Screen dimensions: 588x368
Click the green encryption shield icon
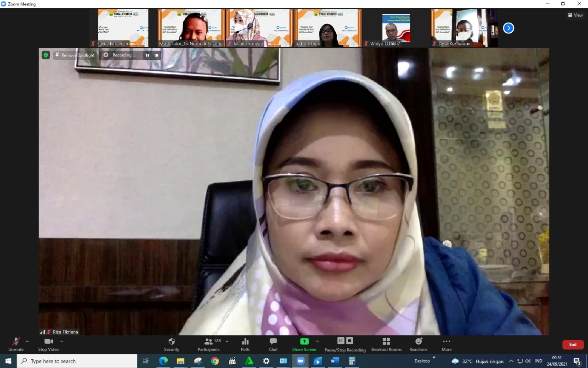pos(46,55)
